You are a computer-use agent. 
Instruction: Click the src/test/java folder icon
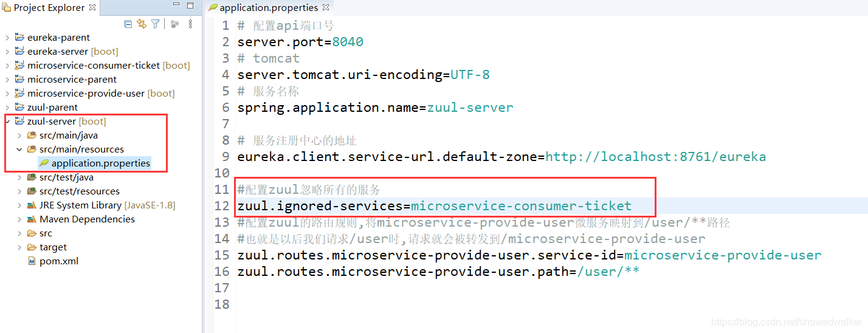point(32,177)
